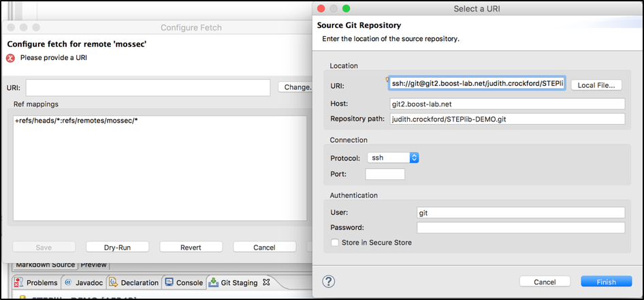Open the Protocol dropdown showing ssh

[x=393, y=157]
